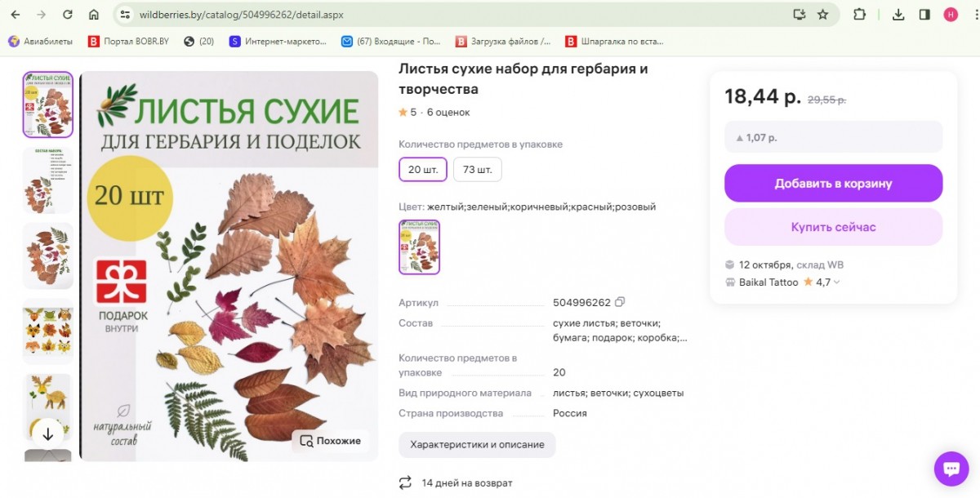Toggle the browser side panel icon

point(924,15)
